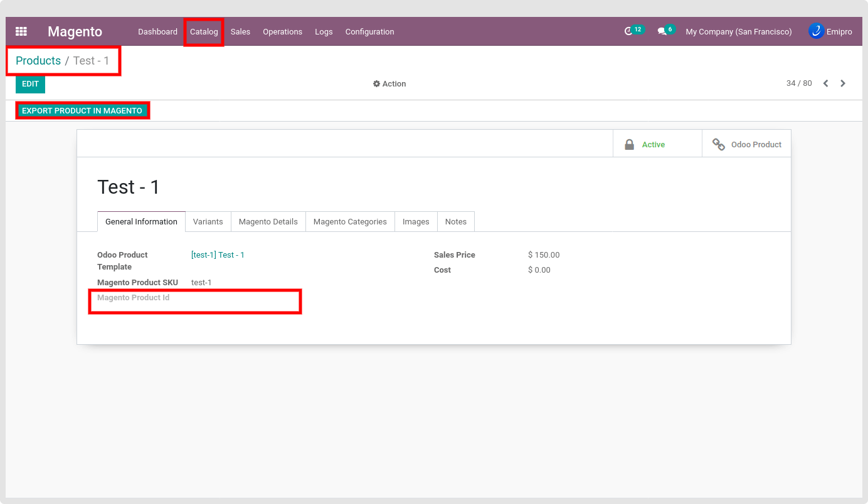Click the Test - 1 breadcrumb text

(91, 61)
